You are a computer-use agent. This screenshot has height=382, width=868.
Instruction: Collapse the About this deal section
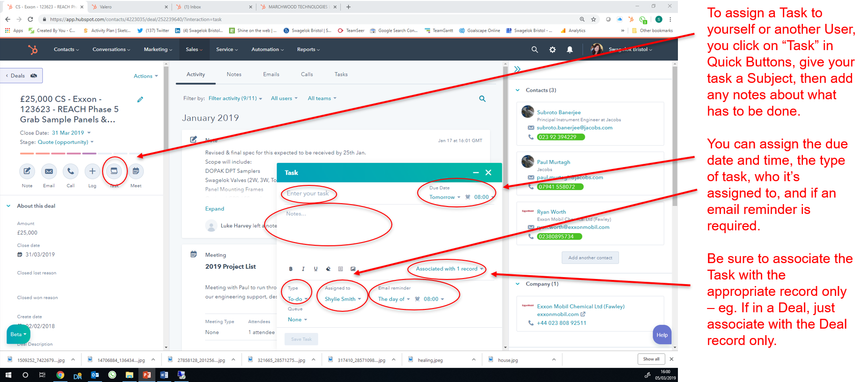[8, 206]
